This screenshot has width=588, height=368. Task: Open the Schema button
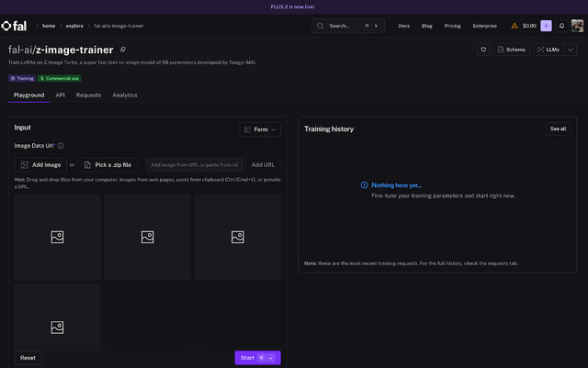click(512, 50)
